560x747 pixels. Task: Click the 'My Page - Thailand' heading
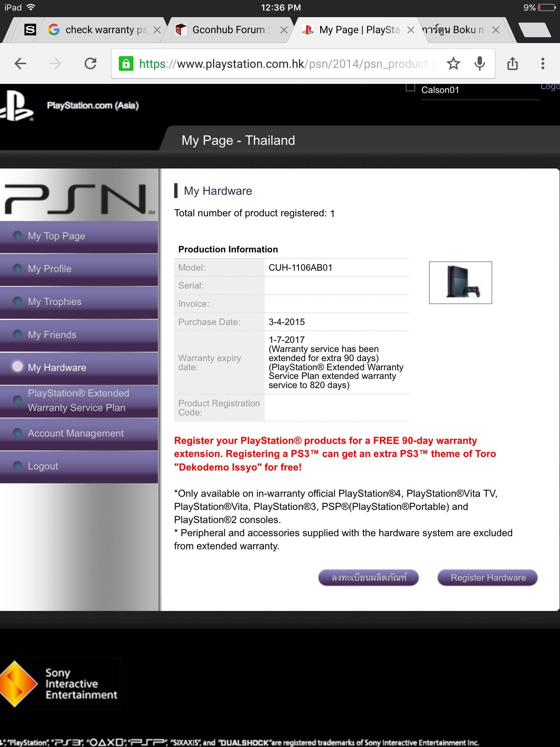click(x=238, y=140)
